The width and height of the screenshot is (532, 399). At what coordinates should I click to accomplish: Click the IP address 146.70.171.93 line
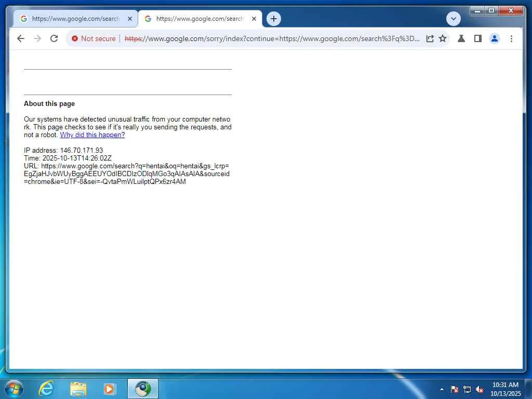63,150
